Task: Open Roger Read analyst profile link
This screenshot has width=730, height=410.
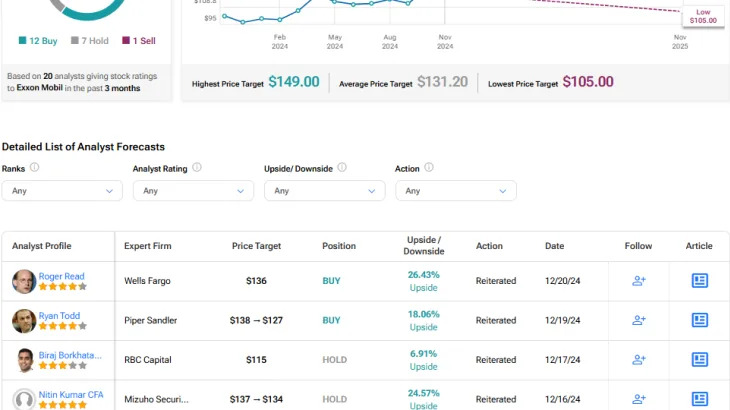Action: pyautogui.click(x=61, y=276)
